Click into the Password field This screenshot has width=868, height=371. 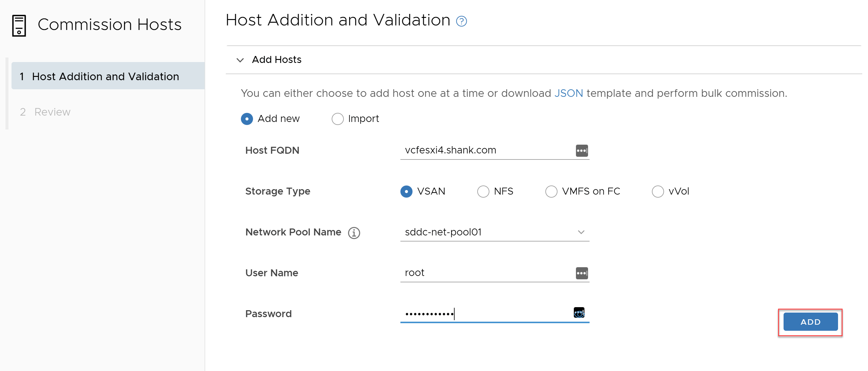[x=485, y=314]
